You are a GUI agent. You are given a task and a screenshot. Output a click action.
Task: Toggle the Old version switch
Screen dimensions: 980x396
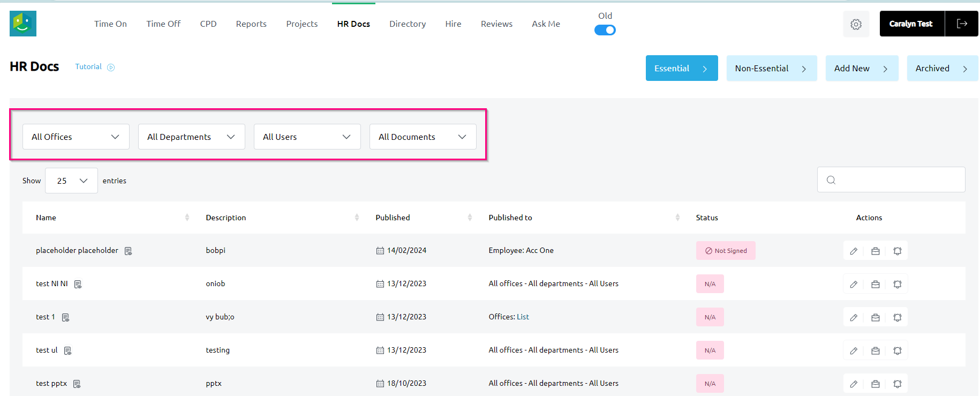pyautogui.click(x=605, y=30)
